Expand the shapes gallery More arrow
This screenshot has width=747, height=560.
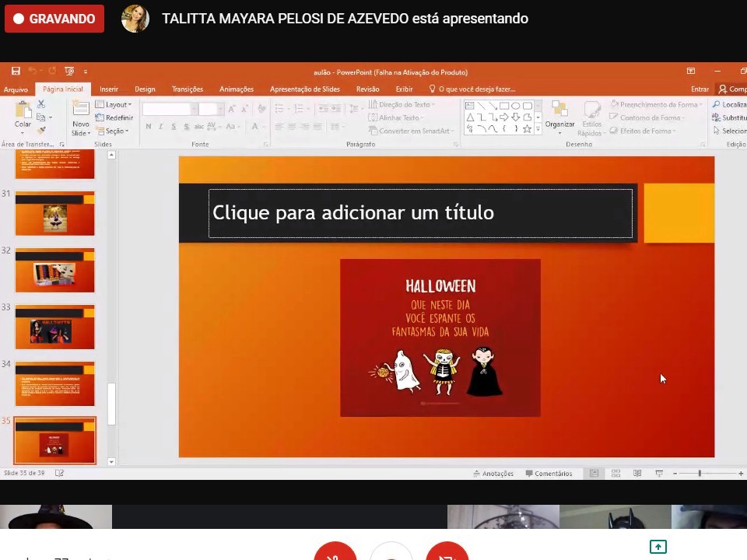click(538, 128)
